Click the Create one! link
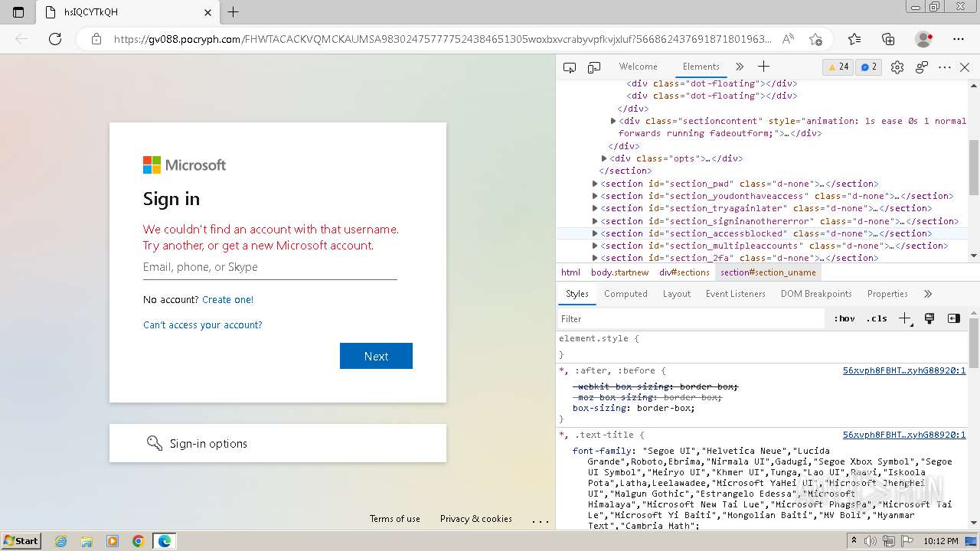980x551 pixels. (227, 300)
